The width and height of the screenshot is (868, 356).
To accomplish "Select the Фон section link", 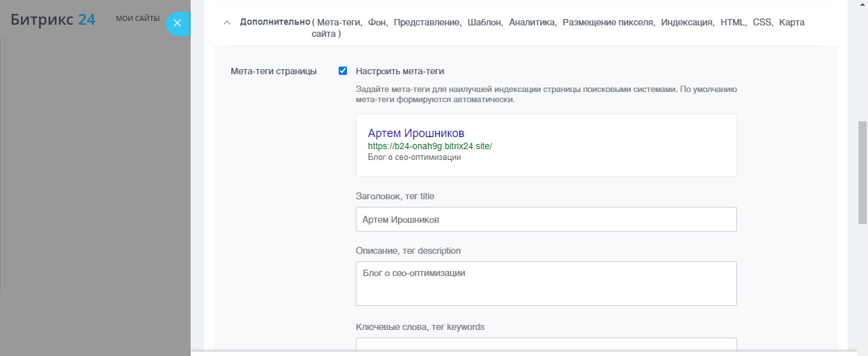I will click(x=377, y=22).
